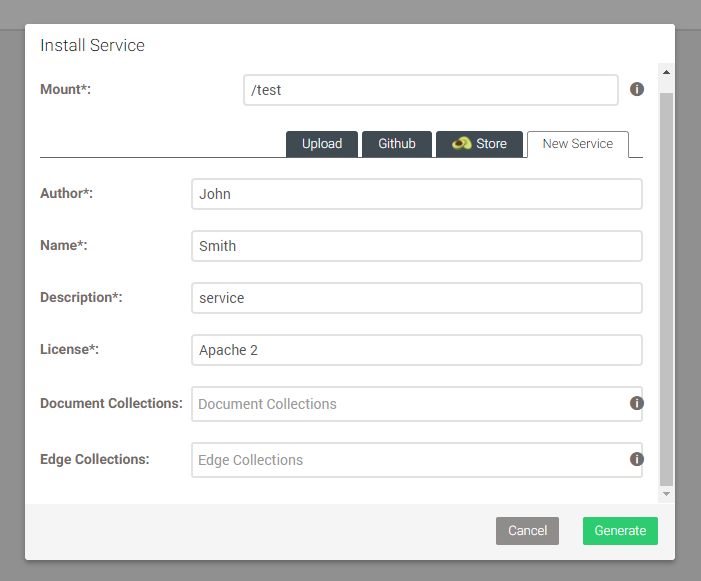701x581 pixels.
Task: Open the Document Collections selection box
Action: (406, 404)
